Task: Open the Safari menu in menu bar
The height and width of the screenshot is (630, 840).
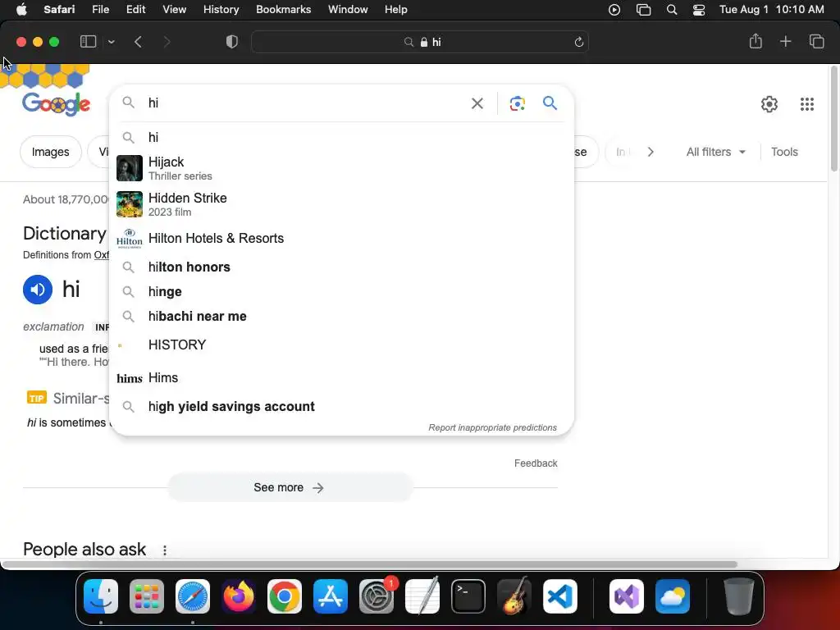Action: click(x=59, y=10)
